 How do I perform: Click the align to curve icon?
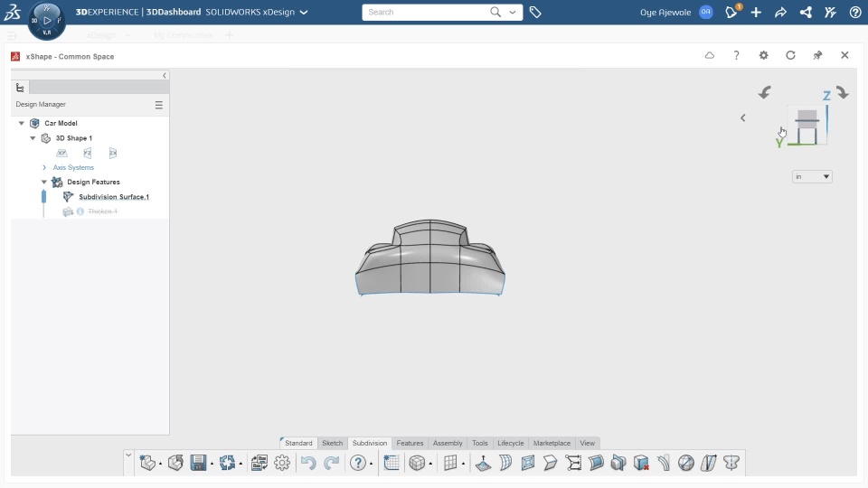pos(709,463)
